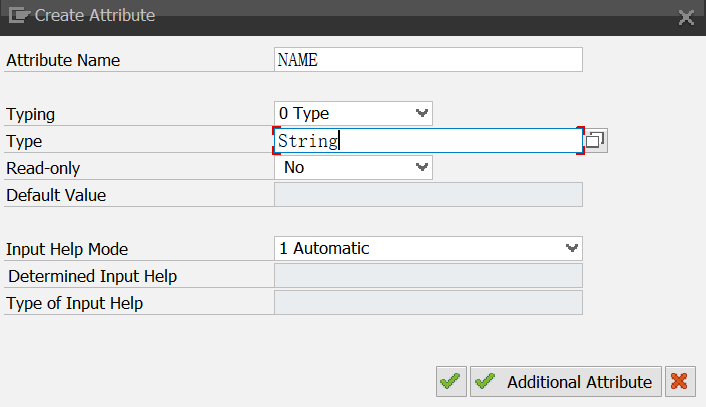The width and height of the screenshot is (706, 407).
Task: Confirm with the green checkmark icon button
Action: point(451,381)
